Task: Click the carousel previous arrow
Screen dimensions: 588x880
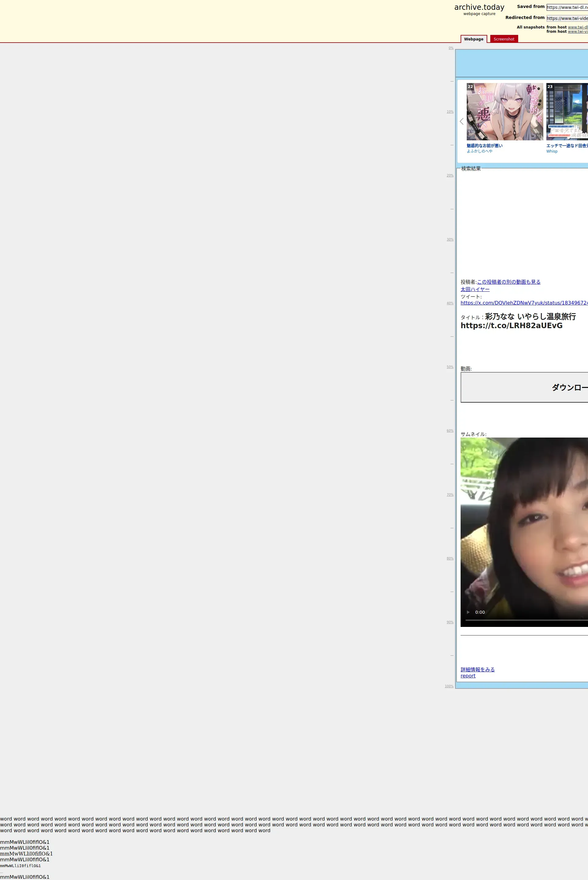Action: pos(462,121)
